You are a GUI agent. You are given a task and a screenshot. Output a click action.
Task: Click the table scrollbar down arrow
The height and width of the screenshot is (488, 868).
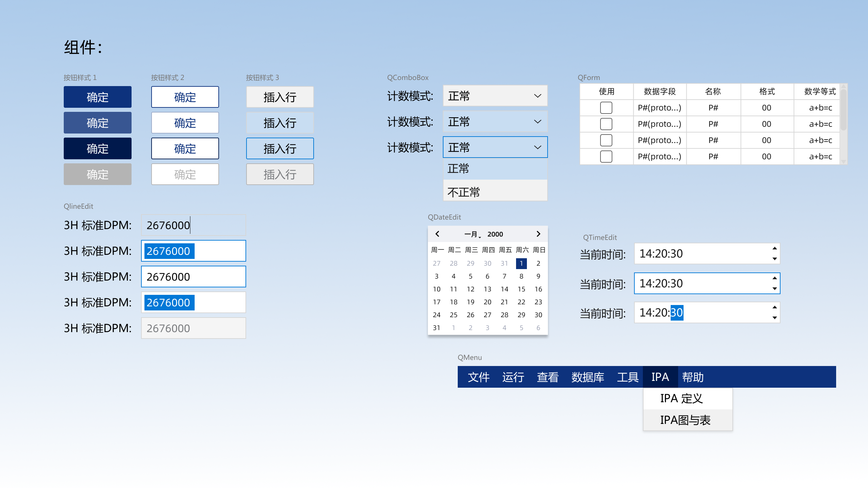pyautogui.click(x=844, y=162)
